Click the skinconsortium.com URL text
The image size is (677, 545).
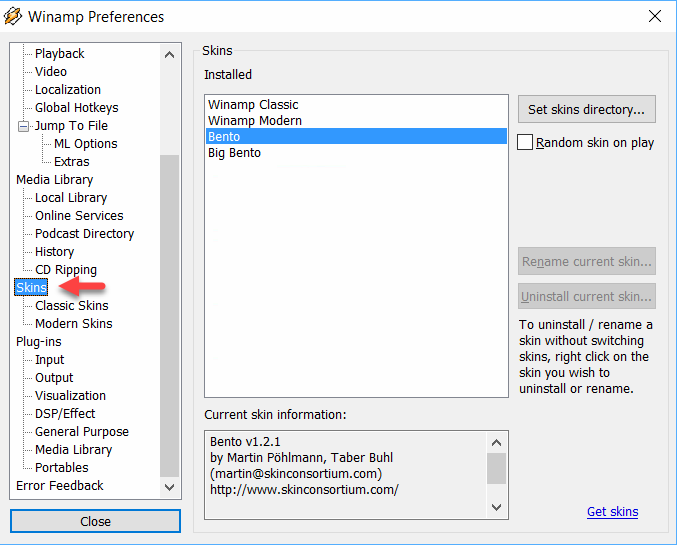coord(304,490)
